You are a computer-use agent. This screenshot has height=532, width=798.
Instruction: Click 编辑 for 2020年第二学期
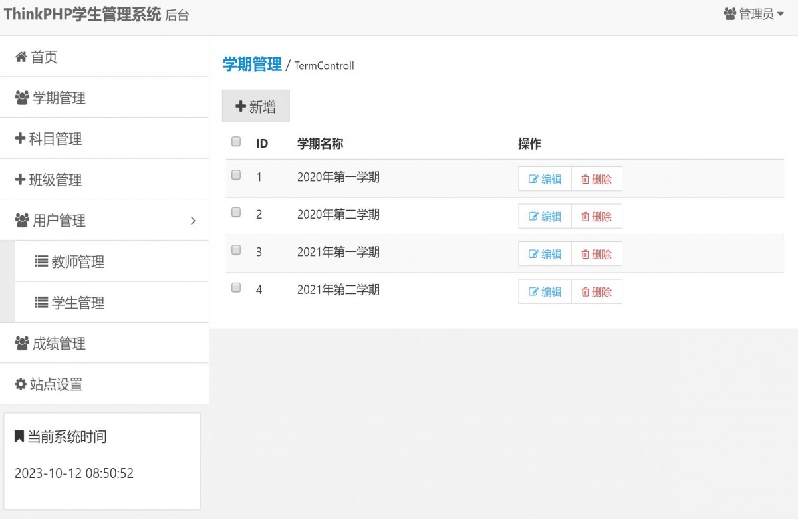tap(544, 215)
